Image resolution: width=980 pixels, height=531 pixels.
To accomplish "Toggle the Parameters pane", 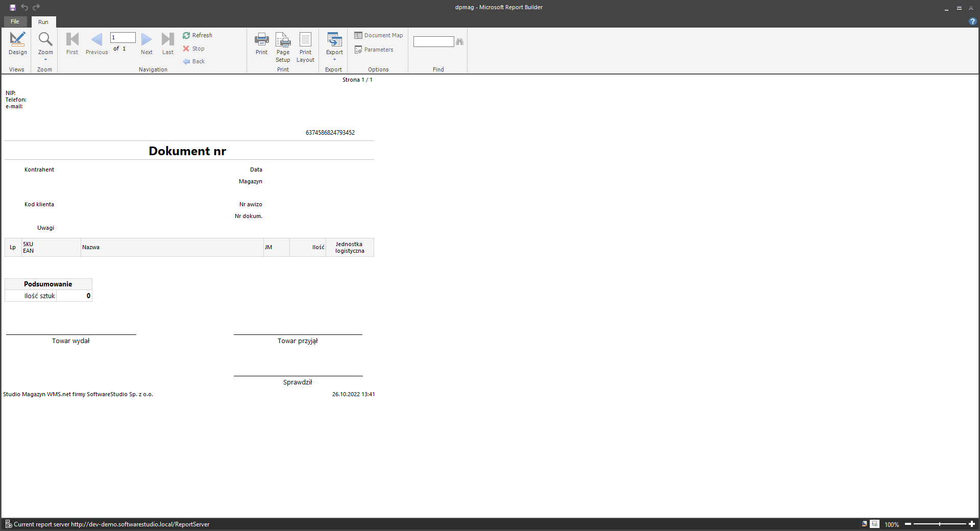I will tap(374, 50).
